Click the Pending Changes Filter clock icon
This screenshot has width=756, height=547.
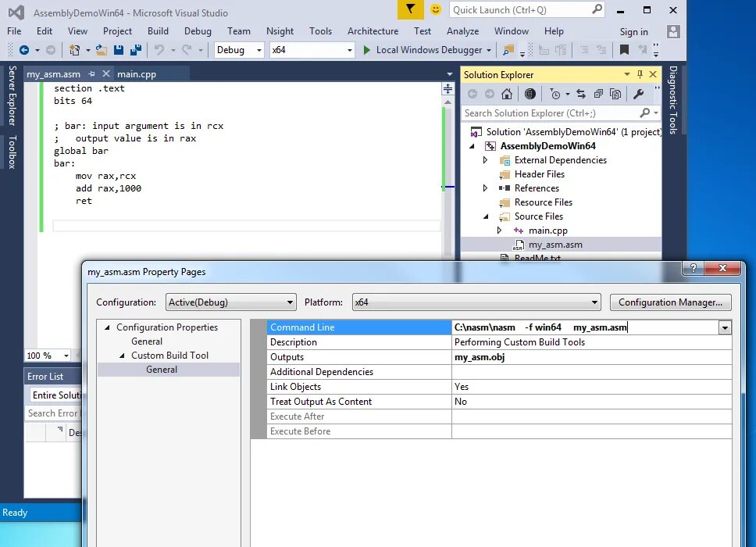(x=555, y=94)
